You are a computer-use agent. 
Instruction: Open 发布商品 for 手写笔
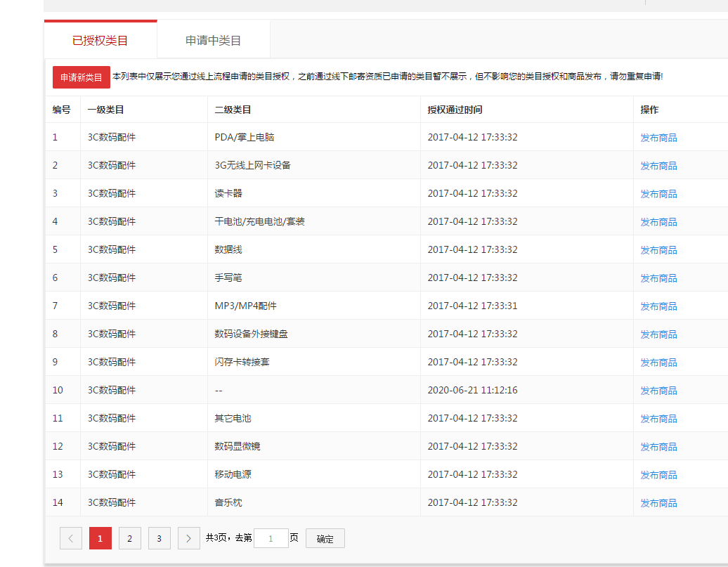(x=658, y=278)
